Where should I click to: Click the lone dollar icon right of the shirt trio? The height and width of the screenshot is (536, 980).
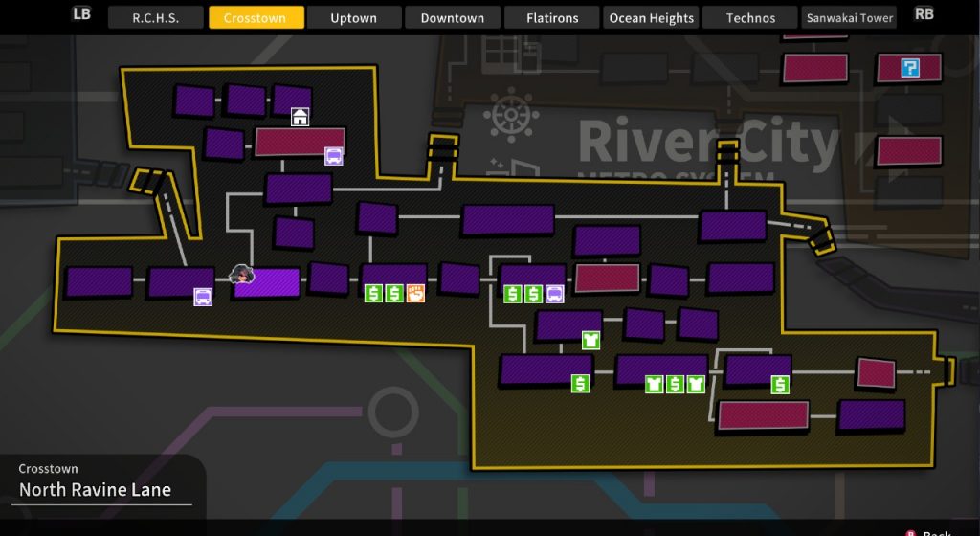coord(780,384)
